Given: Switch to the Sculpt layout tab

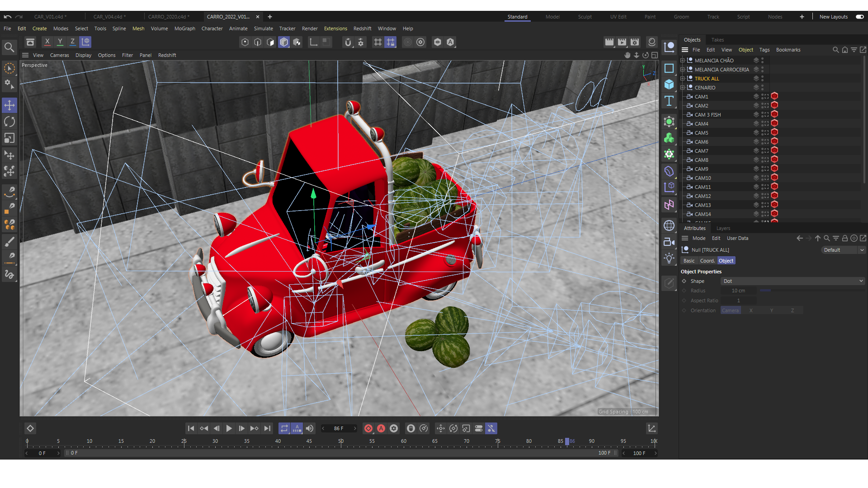Looking at the screenshot, I should 585,17.
